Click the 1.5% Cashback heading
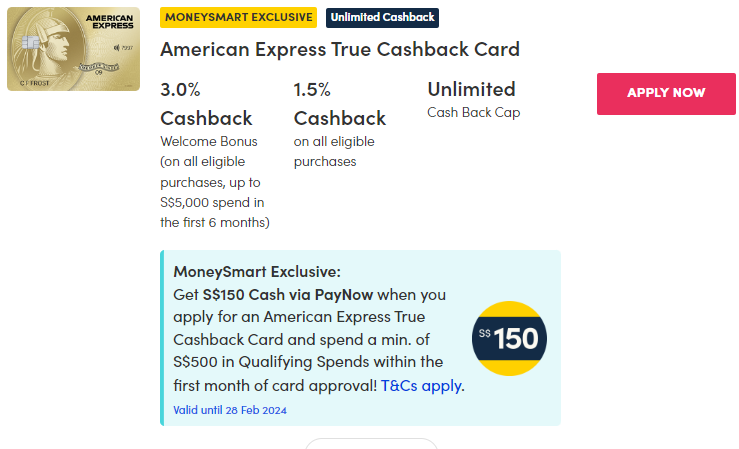This screenshot has height=449, width=739. tap(339, 103)
